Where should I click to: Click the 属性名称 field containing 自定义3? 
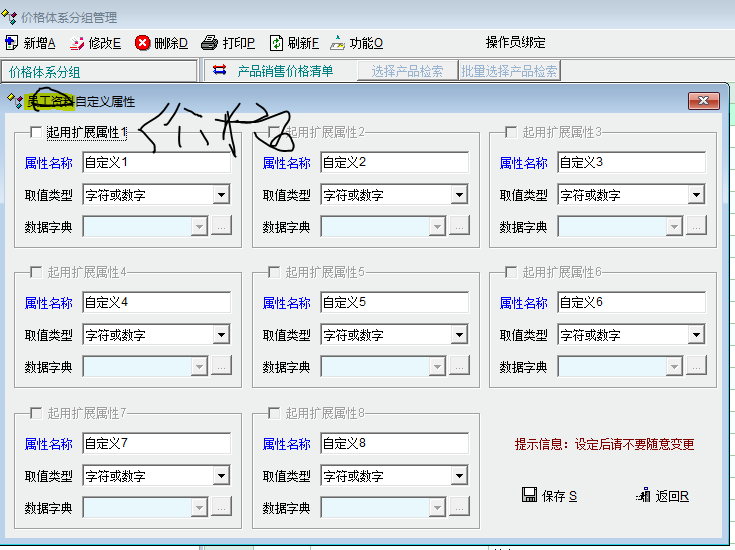pos(630,162)
